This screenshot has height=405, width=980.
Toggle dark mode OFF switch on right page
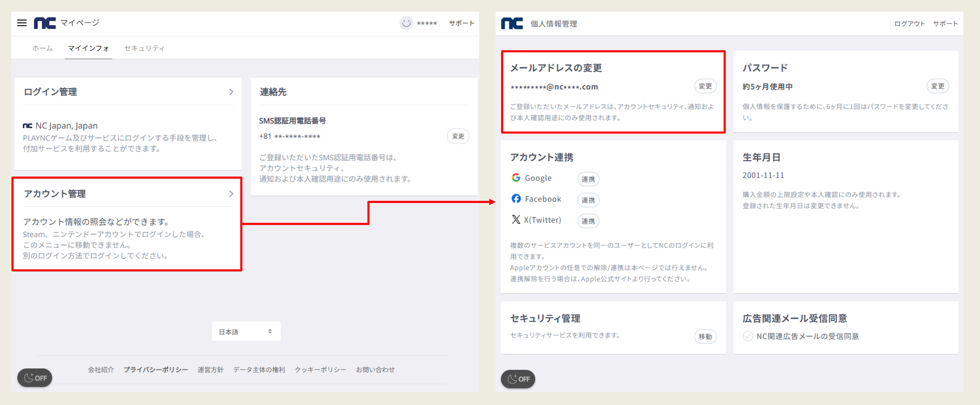point(518,379)
